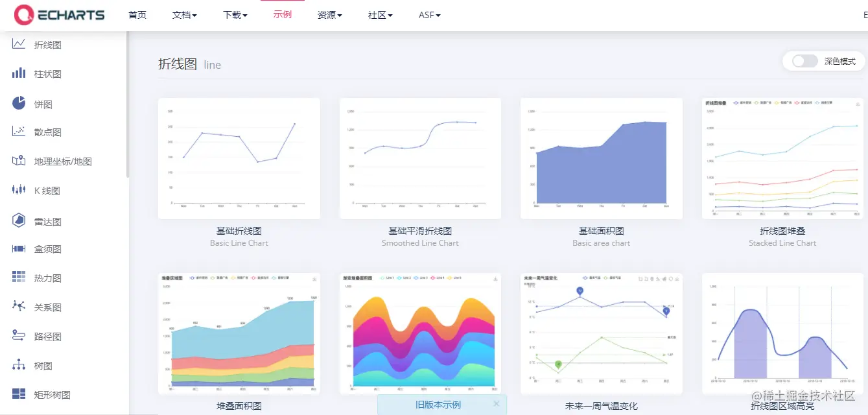Choose the heatmap grid icon

[19, 278]
